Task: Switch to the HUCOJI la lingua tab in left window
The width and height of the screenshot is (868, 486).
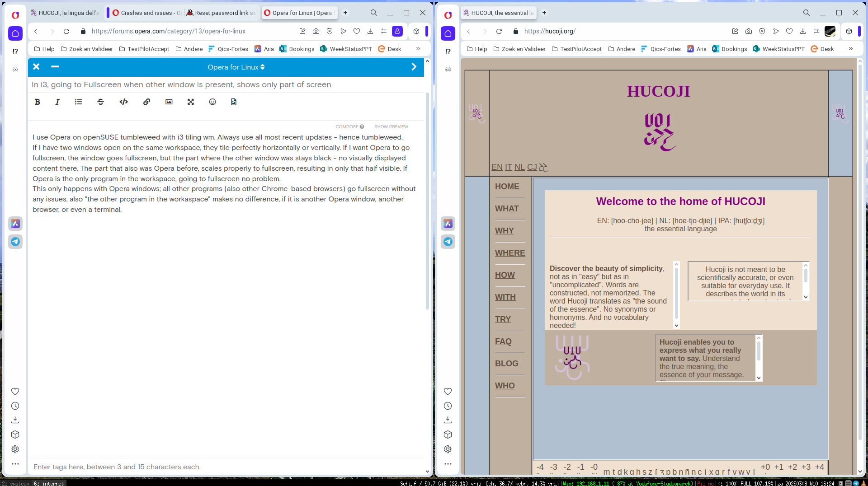Action: point(66,13)
